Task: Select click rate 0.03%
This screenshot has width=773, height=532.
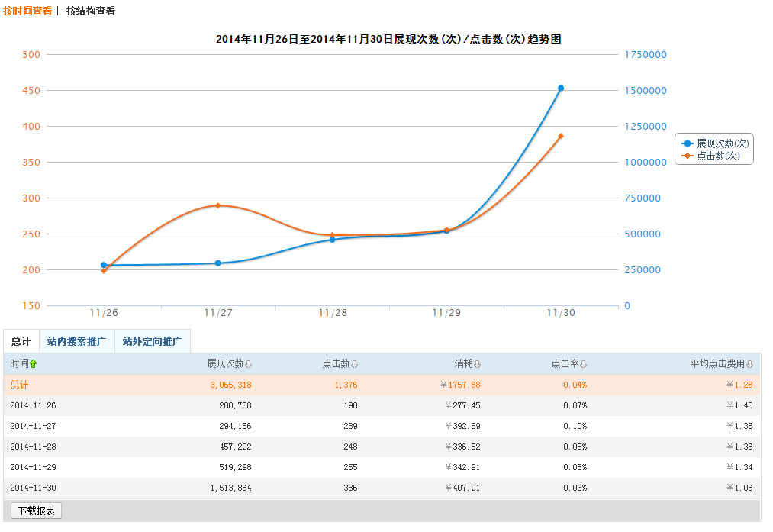Action: (575, 488)
